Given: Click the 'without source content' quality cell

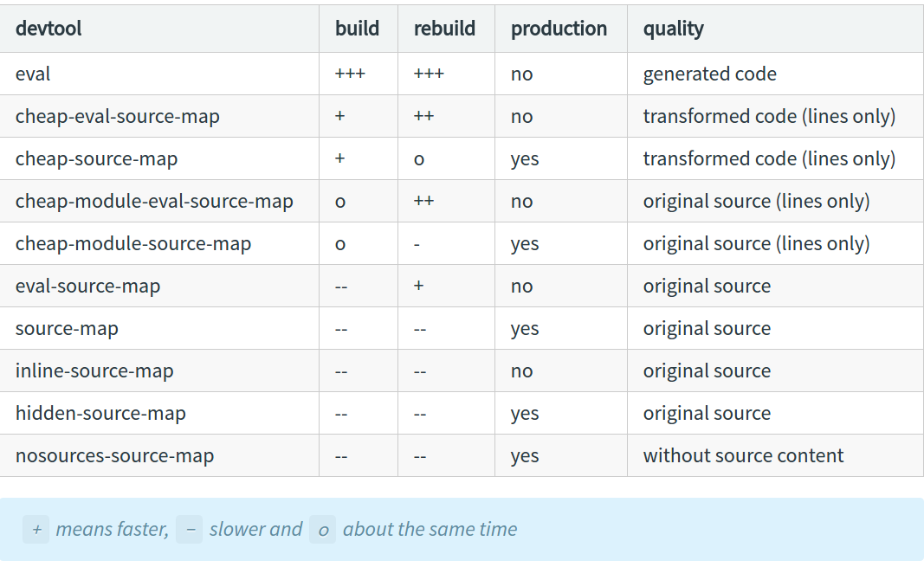Looking at the screenshot, I should click(x=743, y=456).
